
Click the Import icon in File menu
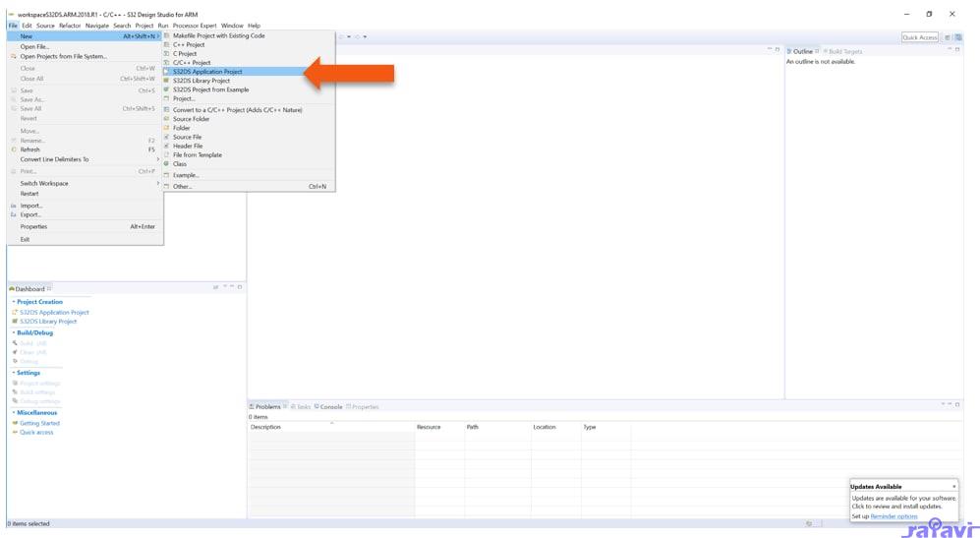pos(14,206)
